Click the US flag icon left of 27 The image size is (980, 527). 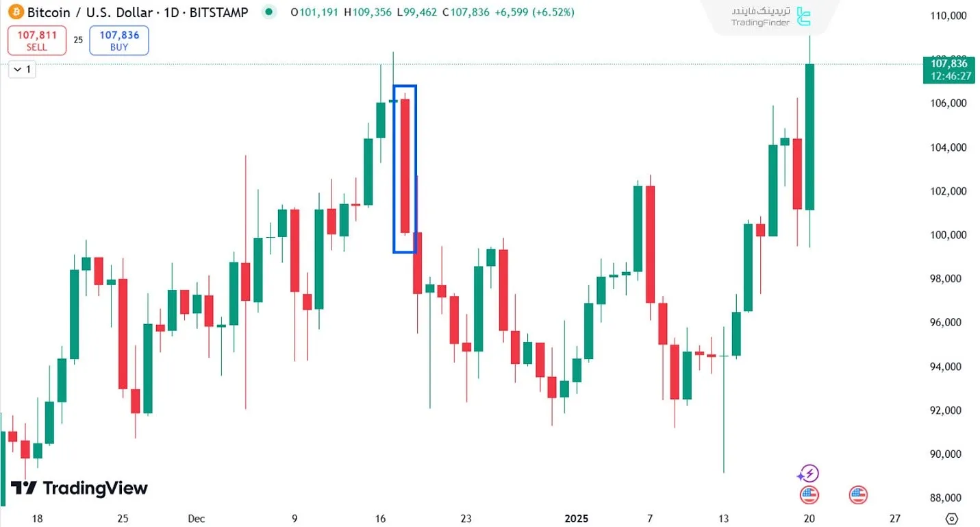pos(858,494)
